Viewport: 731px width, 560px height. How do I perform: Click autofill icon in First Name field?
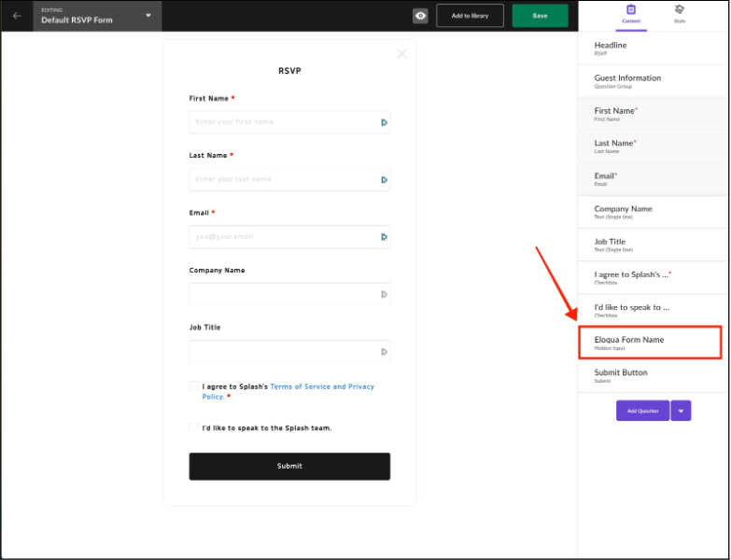pyautogui.click(x=384, y=122)
